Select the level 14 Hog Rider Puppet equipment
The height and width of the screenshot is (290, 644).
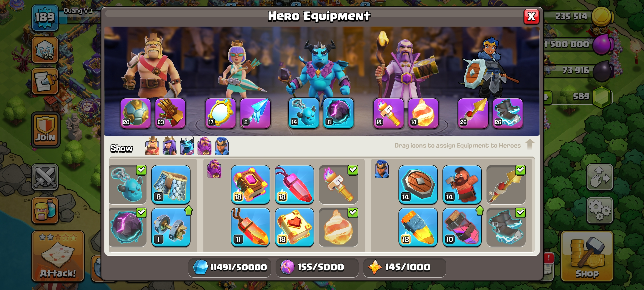point(462,184)
